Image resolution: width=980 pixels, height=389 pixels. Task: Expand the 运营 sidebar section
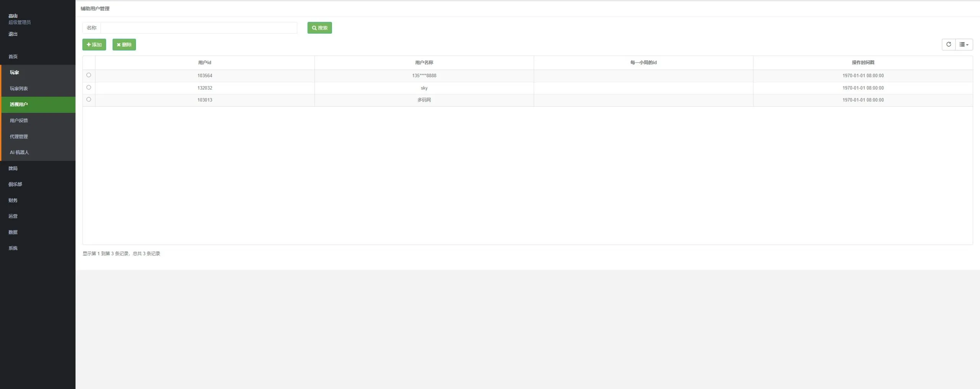coord(38,216)
